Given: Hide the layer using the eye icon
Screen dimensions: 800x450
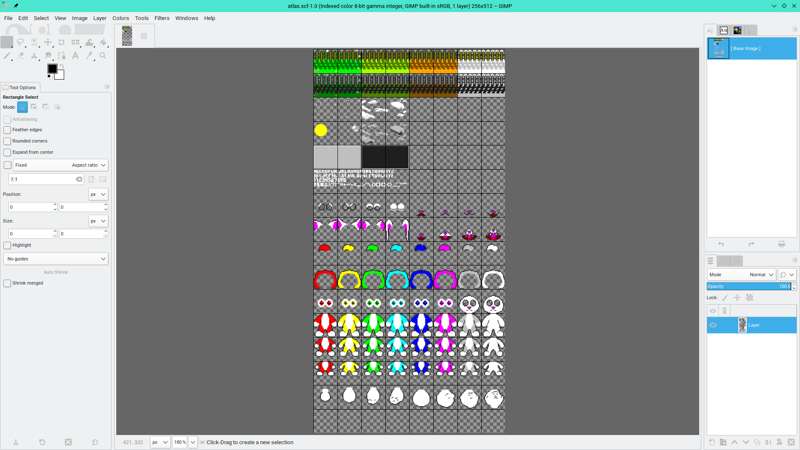Looking at the screenshot, I should point(713,325).
